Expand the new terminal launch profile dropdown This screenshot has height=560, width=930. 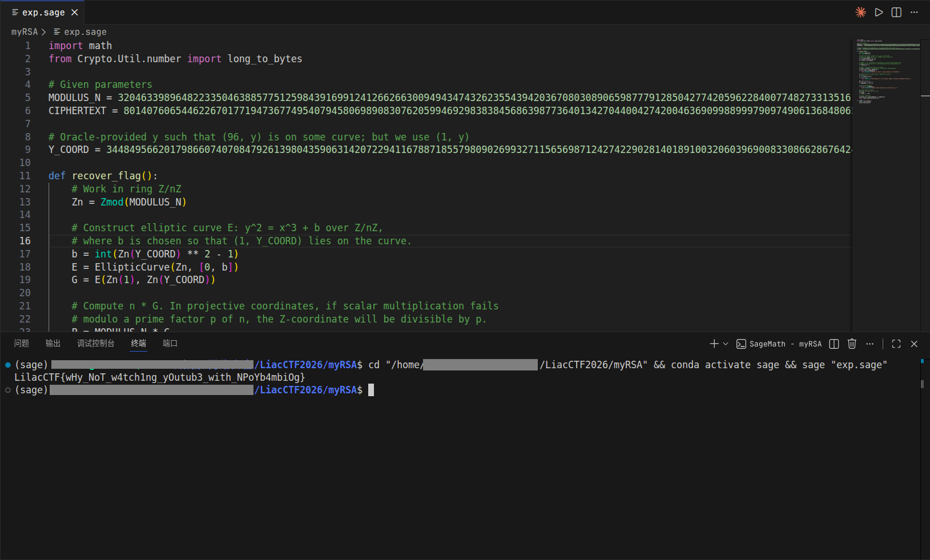[x=726, y=344]
